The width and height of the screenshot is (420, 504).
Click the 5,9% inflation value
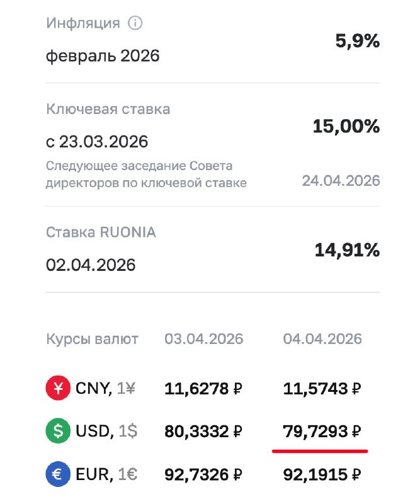pyautogui.click(x=357, y=42)
